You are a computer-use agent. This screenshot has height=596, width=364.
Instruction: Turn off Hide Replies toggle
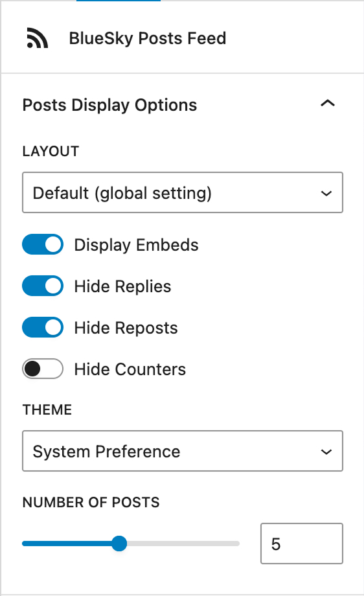point(43,286)
